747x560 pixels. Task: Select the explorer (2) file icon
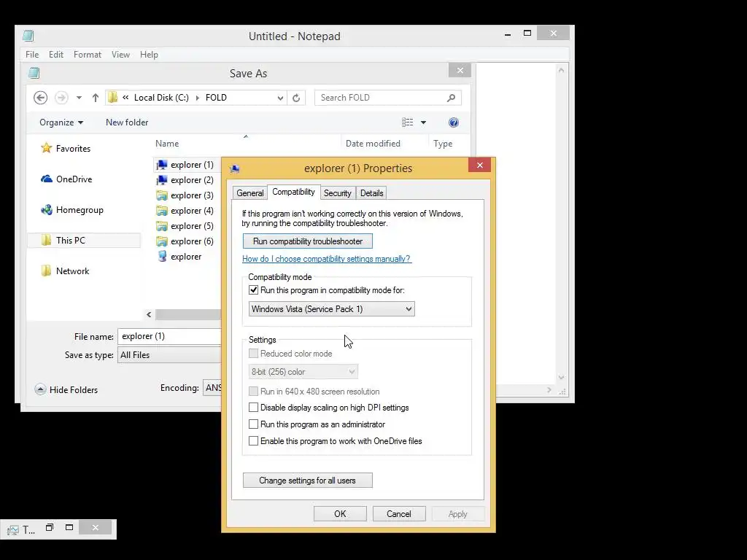162,180
